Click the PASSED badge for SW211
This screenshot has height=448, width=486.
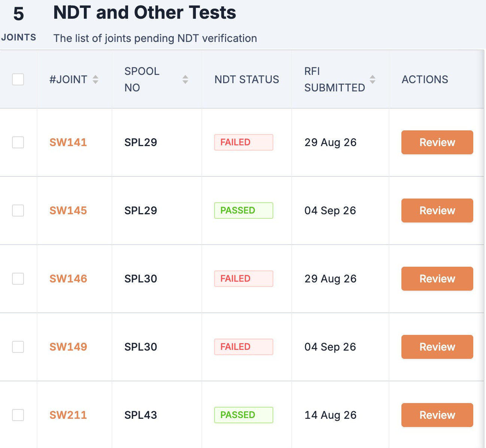point(244,415)
